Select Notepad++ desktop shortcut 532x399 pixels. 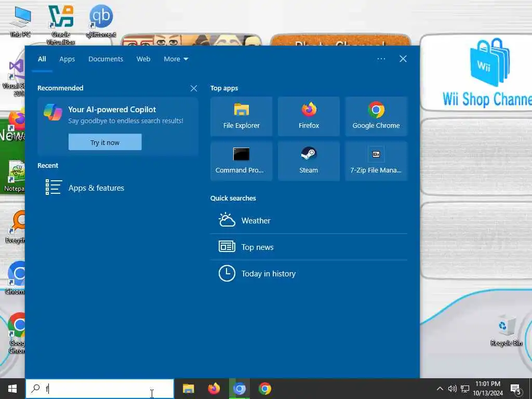pos(14,176)
